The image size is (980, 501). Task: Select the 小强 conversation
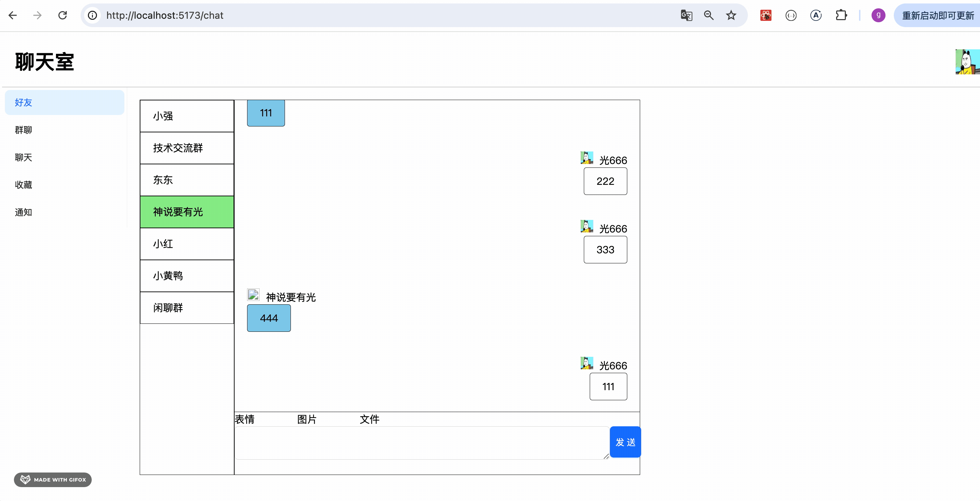[x=186, y=116]
